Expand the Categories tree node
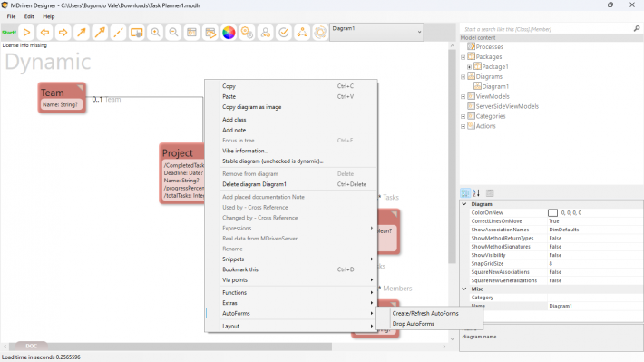Viewport: 644px width, 362px height. click(x=463, y=117)
